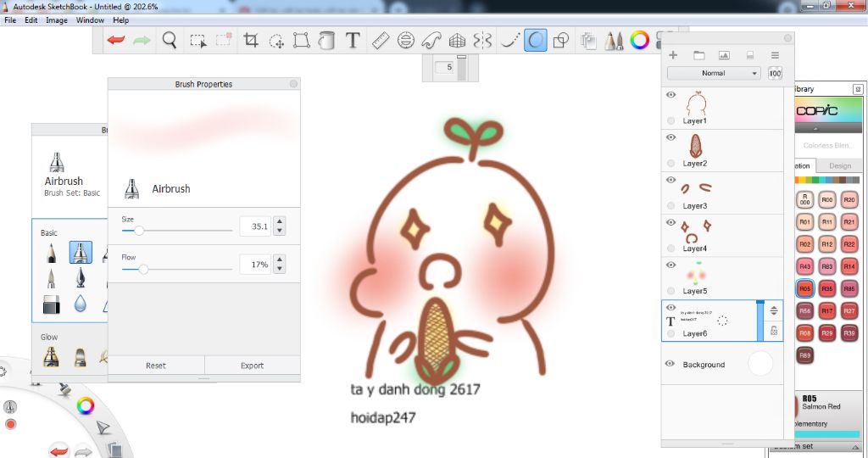Add a layer group folder

point(699,55)
